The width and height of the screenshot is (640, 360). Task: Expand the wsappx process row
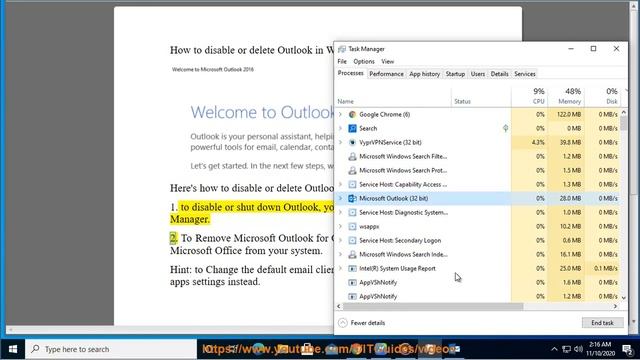point(340,226)
